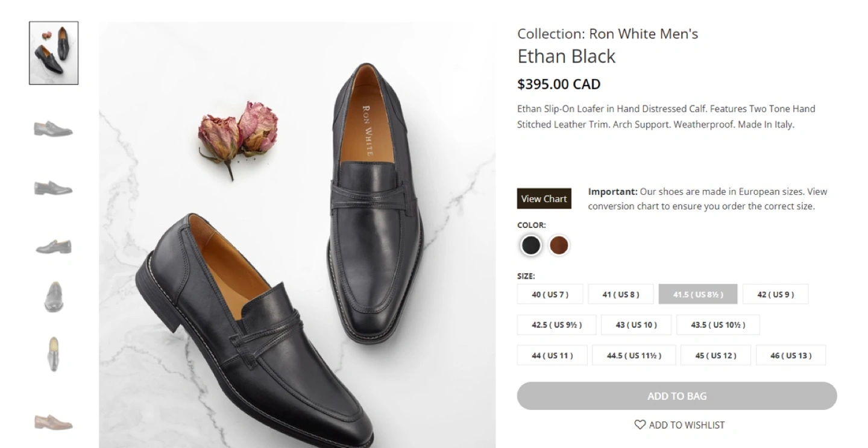Select size 46 (US 13)
This screenshot has width=868, height=448.
coord(790,355)
